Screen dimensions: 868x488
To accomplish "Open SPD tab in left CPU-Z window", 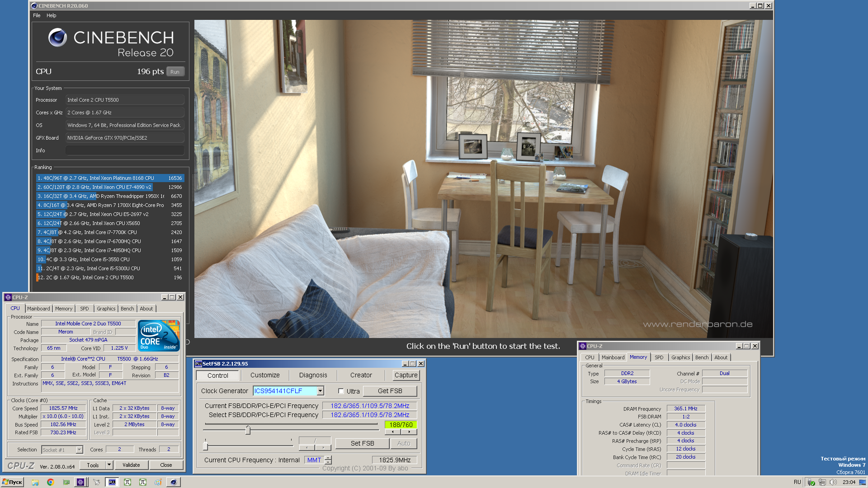I will (x=85, y=309).
